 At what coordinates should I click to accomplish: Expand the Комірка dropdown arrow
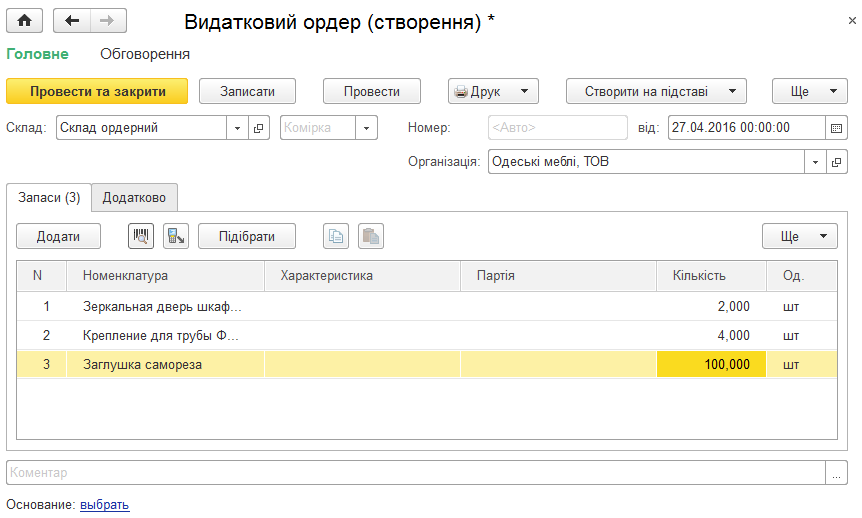(x=366, y=128)
